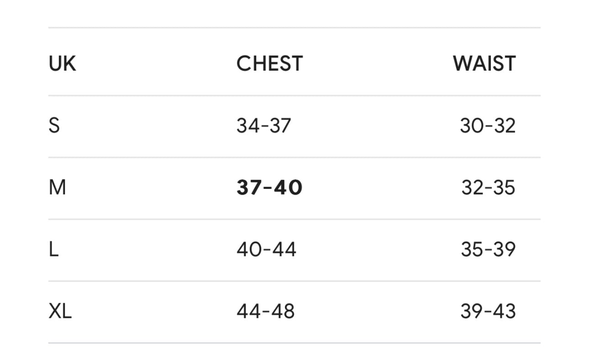
Task: Click waist measurement 39-43
Action: click(x=488, y=312)
